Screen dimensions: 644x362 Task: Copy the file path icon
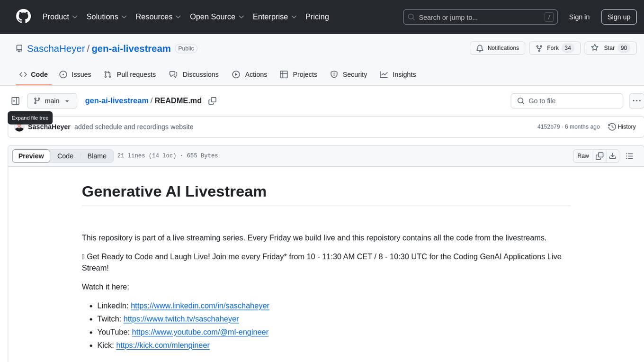[x=213, y=101]
